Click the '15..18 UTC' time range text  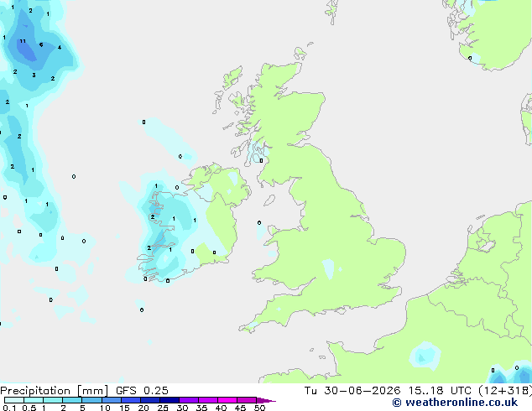point(440,391)
